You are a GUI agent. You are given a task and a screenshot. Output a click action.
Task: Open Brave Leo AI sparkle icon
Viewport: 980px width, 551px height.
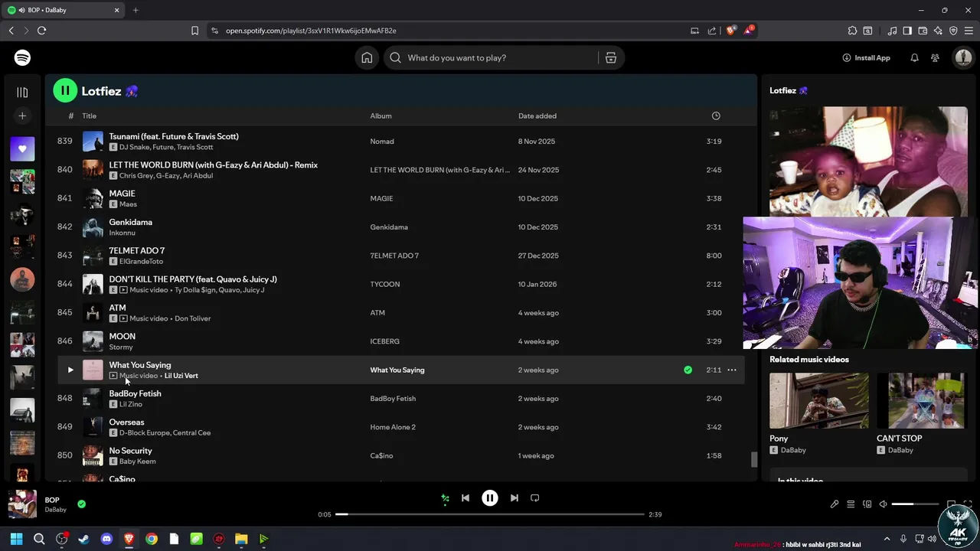tap(938, 31)
